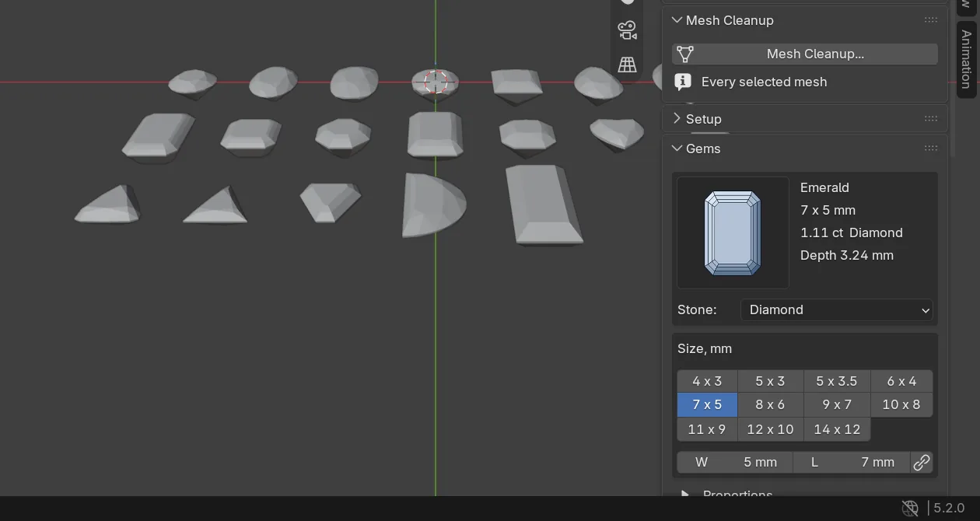
Task: Collapse the Gems panel
Action: [x=677, y=149]
